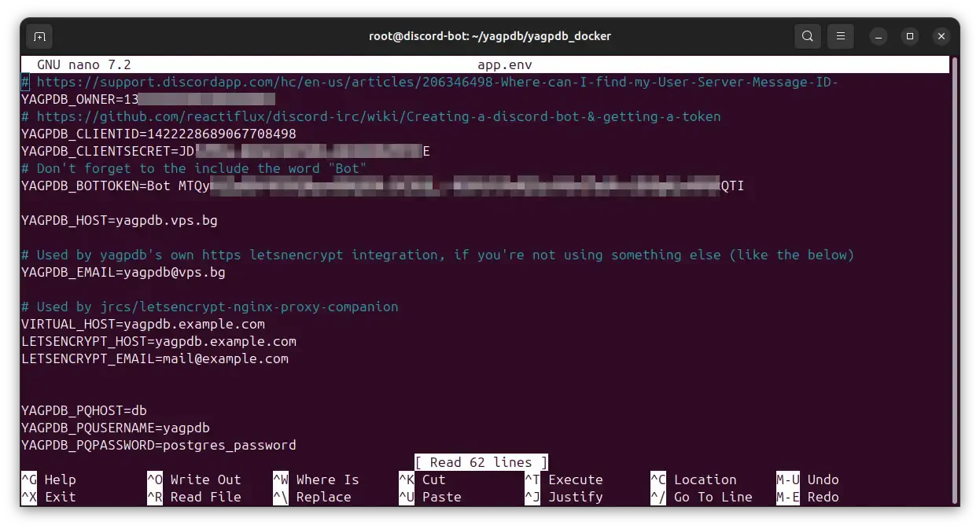
Task: Click the YAGPDB_CLIENTID value line
Action: pos(159,134)
